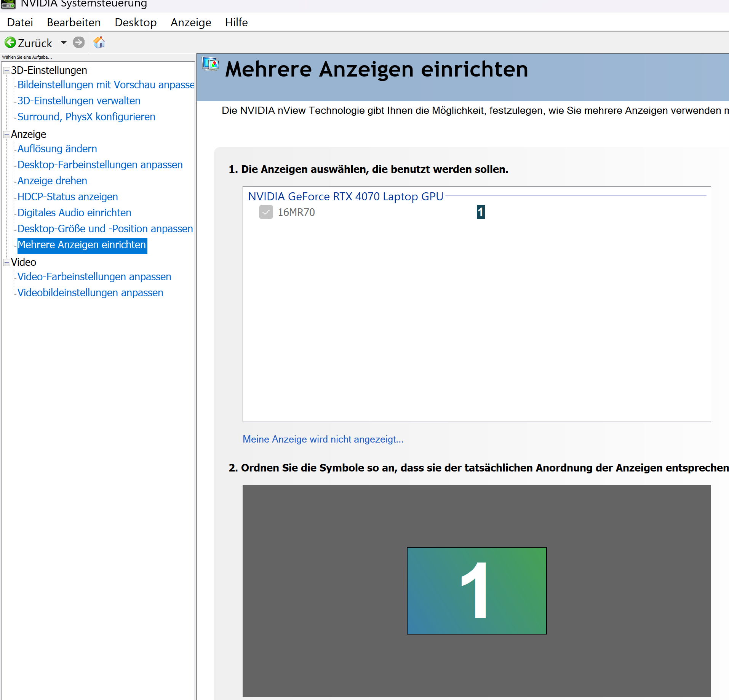Open 3D-Einstellungen verwalten
The width and height of the screenshot is (729, 700).
point(79,101)
